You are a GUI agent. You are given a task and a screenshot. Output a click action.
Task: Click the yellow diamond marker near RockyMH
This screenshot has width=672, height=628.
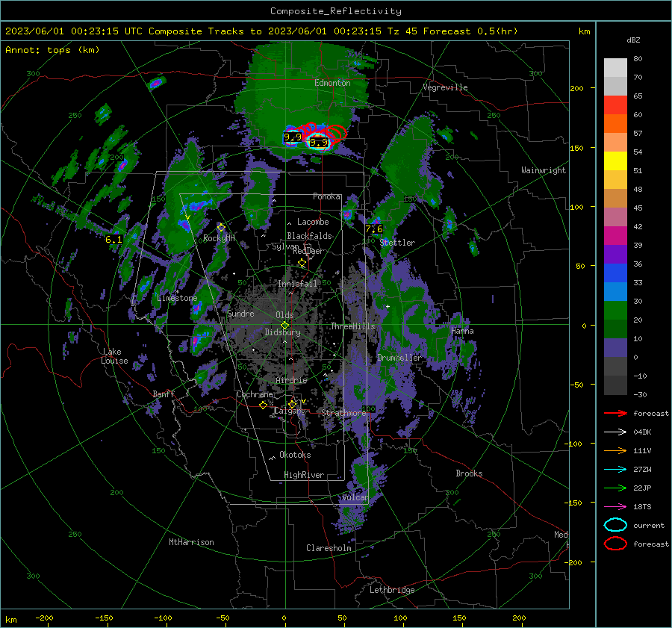(x=221, y=227)
